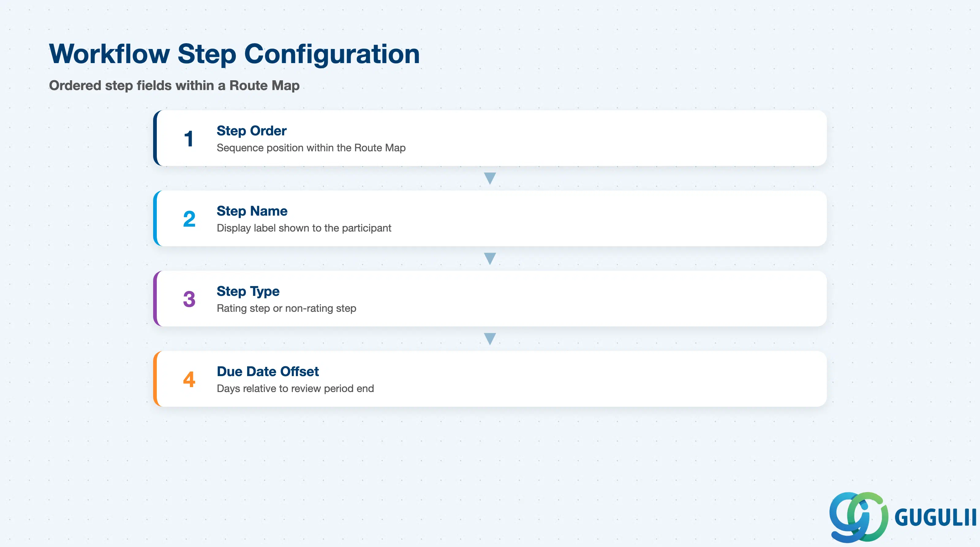Click the GUGULII brand name text
The image size is (980, 547).
(x=936, y=517)
